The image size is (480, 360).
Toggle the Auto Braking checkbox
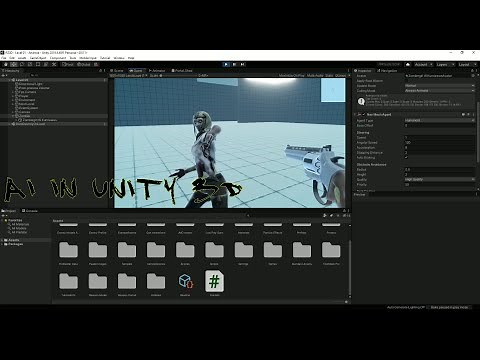pos(406,157)
